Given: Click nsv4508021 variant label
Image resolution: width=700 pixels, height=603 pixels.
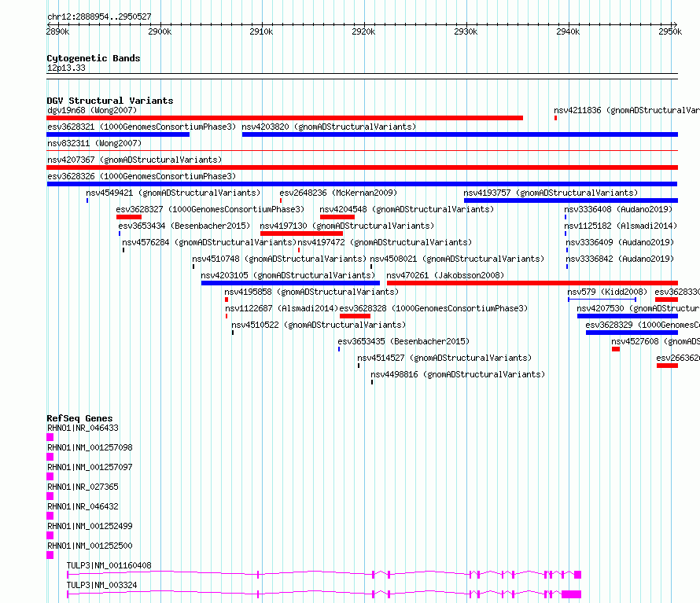Looking at the screenshot, I should (x=457, y=259).
